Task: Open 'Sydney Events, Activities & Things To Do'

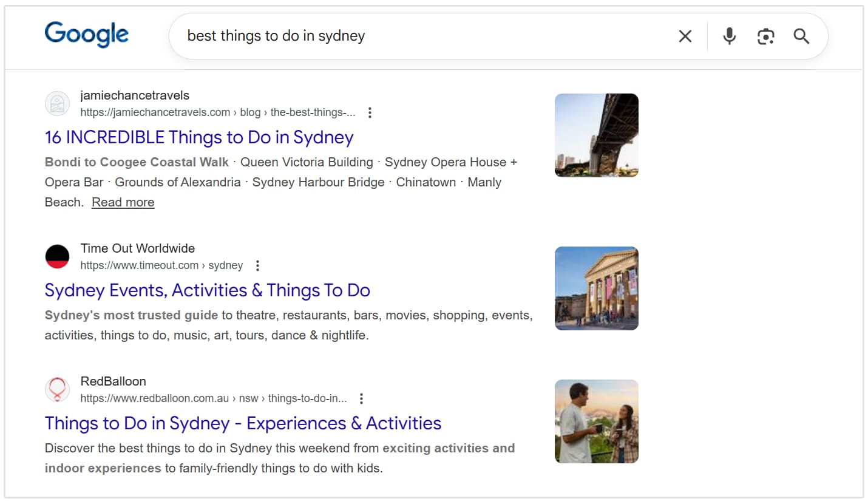Action: click(207, 290)
